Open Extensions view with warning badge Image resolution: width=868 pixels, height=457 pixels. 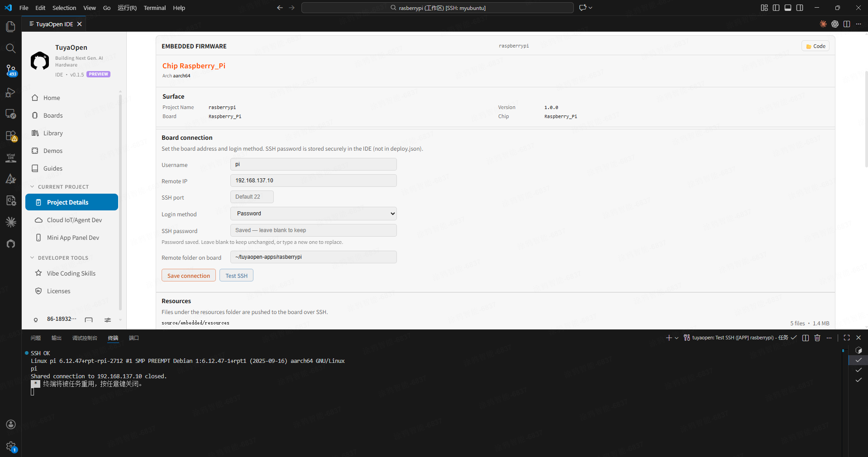(x=10, y=136)
